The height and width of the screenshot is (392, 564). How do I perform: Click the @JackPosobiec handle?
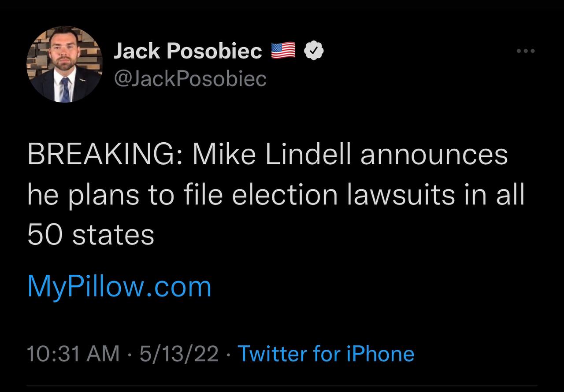[x=190, y=79]
